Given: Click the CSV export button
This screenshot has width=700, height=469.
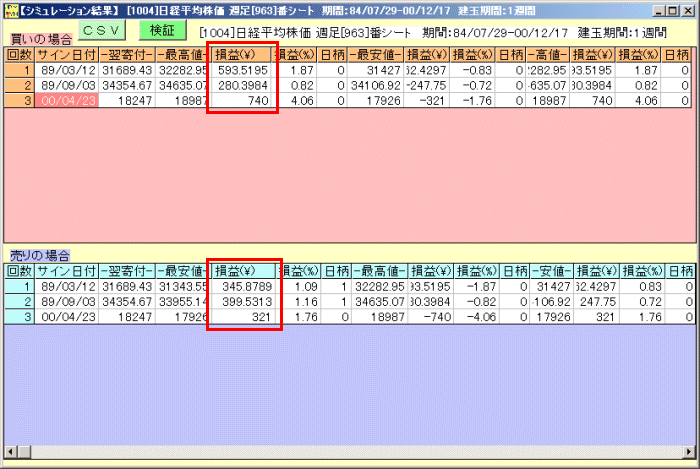Looking at the screenshot, I should tap(102, 30).
